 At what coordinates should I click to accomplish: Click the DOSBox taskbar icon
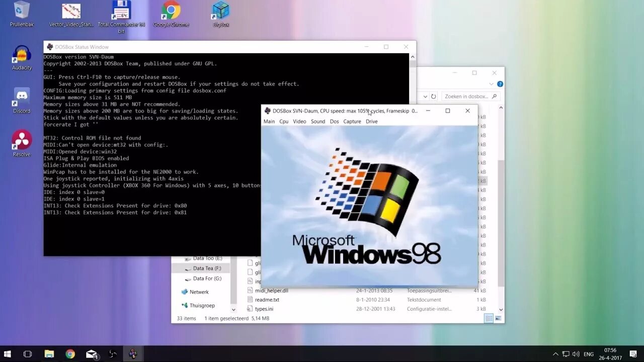click(x=133, y=354)
